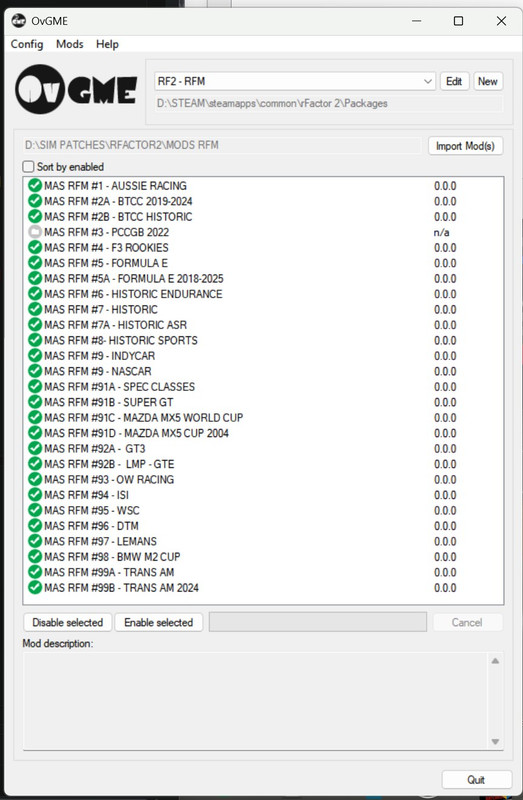Click the Edit configuration button
Screen dimensions: 523x800
pos(454,81)
